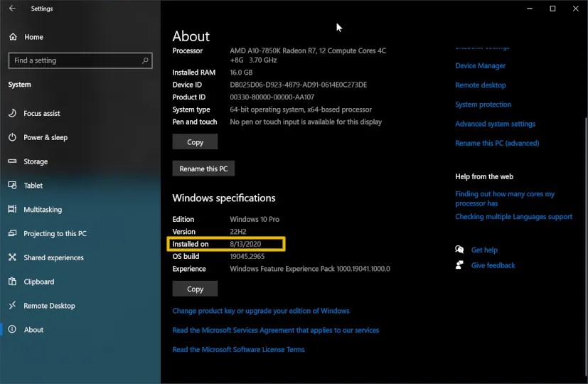Open Multitasking settings

(x=43, y=209)
